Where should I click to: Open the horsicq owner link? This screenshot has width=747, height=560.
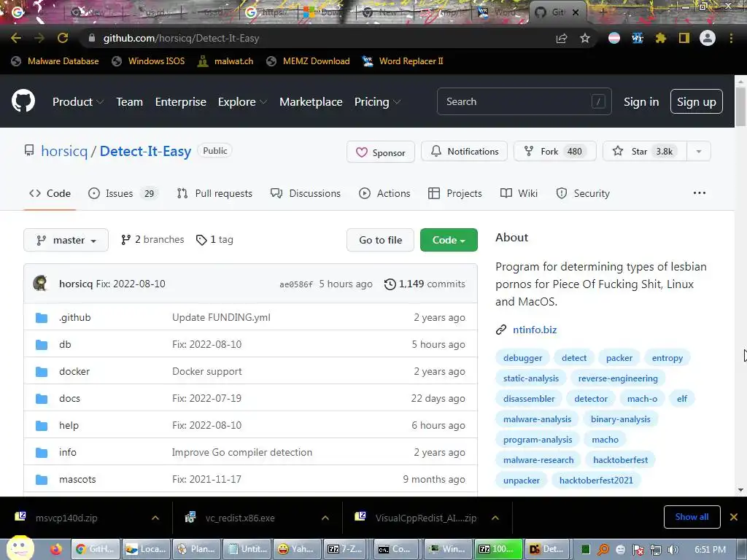click(64, 152)
